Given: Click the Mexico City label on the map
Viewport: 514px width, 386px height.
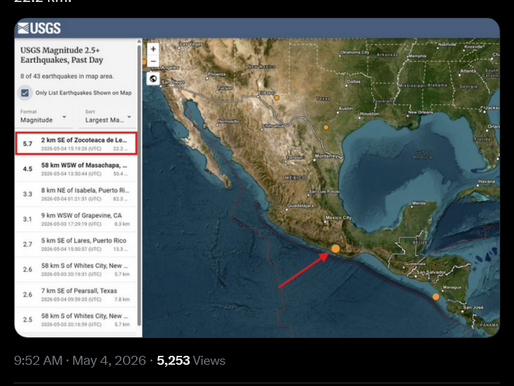Looking at the screenshot, I should click(338, 217).
